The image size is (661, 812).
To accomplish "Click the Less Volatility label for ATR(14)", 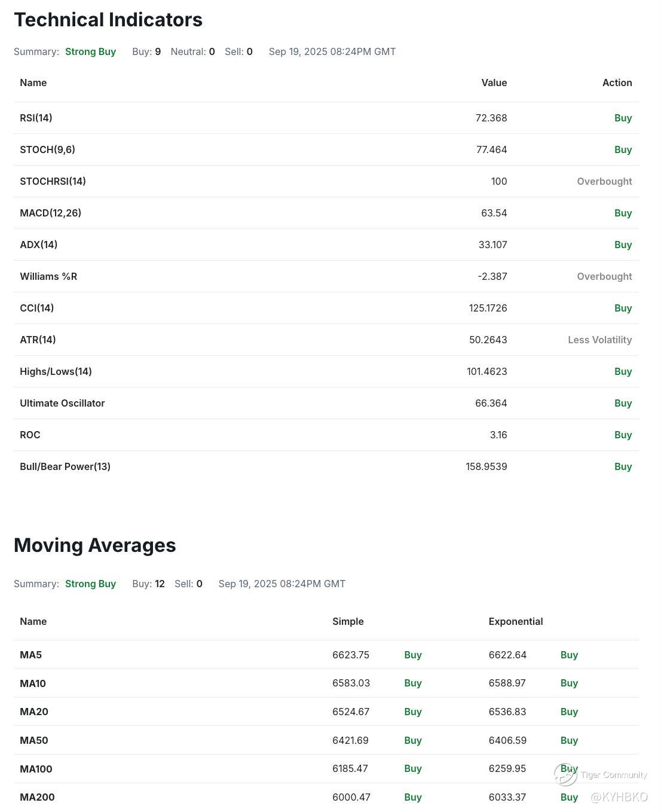I will tap(599, 340).
